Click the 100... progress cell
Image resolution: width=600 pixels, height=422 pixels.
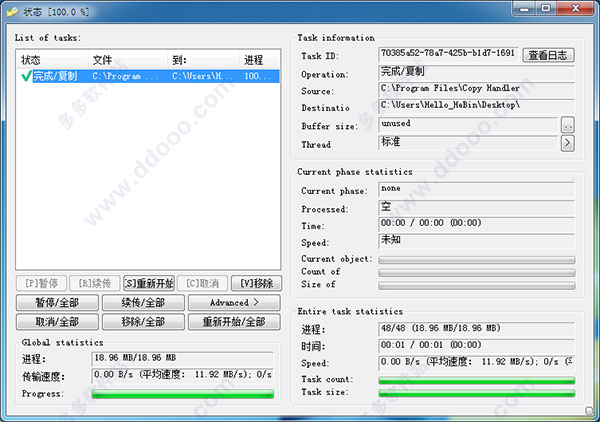tap(258, 76)
